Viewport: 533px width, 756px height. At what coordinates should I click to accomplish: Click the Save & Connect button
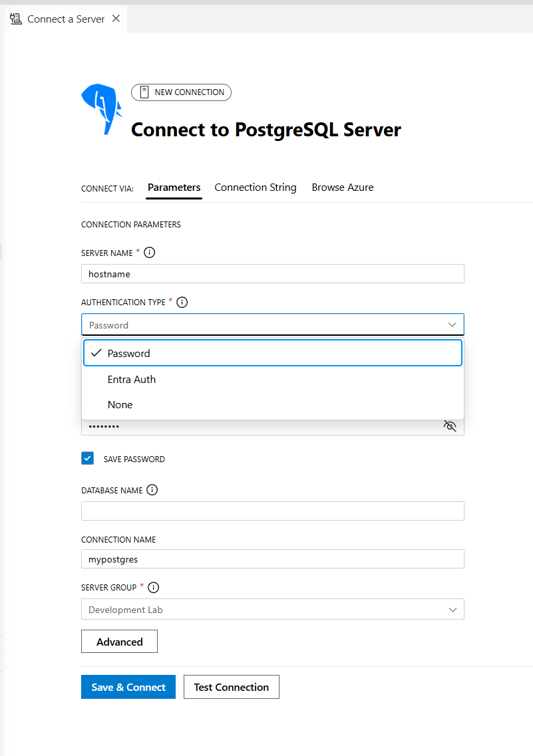[128, 687]
